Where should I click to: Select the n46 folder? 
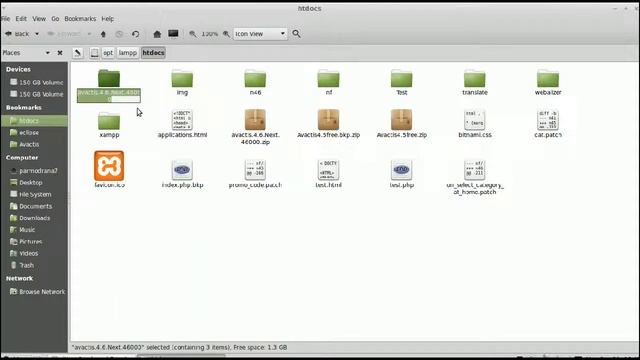[x=255, y=82]
